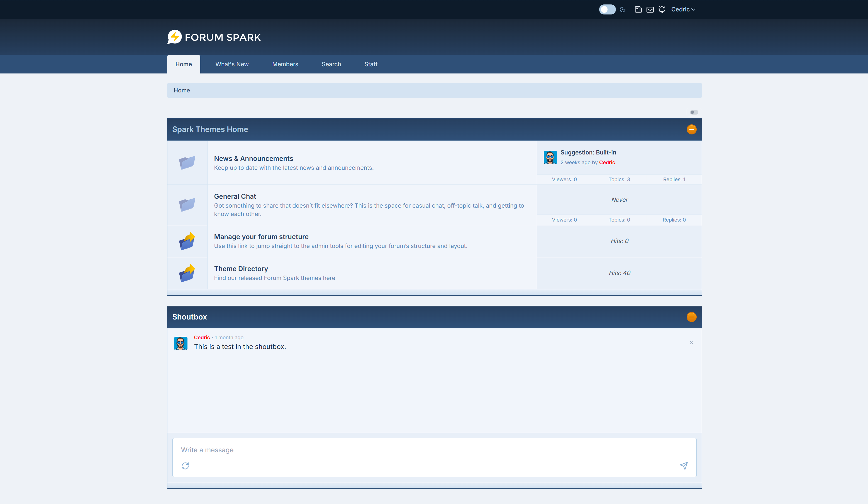Go to the Members tab
Viewport: 868px width, 504px height.
[x=285, y=64]
